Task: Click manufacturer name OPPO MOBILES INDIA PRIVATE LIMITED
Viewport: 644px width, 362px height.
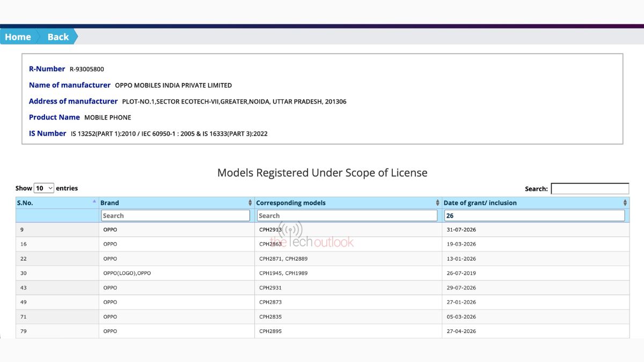Action: 173,85
